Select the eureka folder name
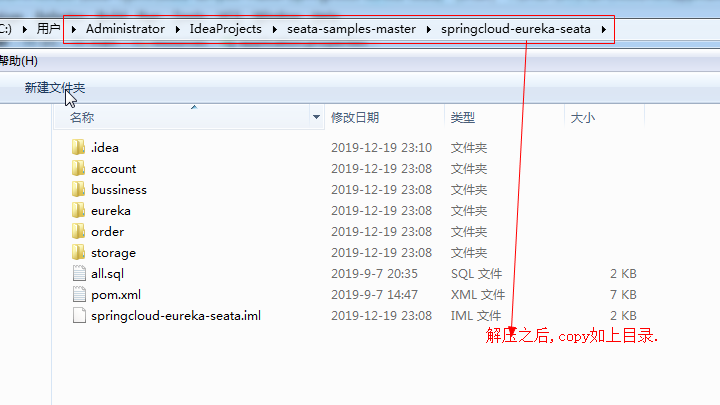Viewport: 720px width, 405px height. pos(111,211)
